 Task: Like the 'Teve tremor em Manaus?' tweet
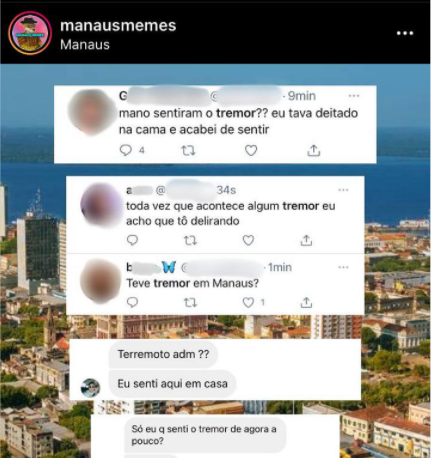tap(248, 303)
